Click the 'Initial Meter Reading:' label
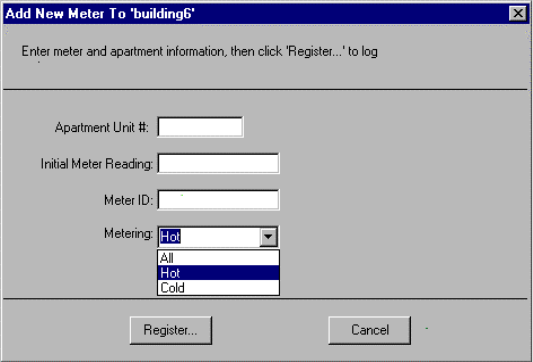 click(97, 164)
